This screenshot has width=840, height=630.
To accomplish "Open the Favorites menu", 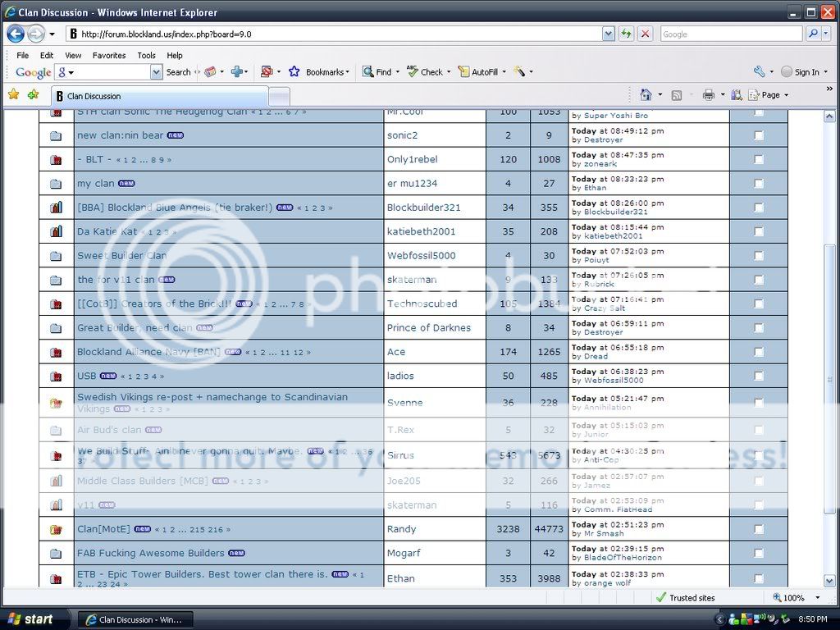I will pos(109,55).
